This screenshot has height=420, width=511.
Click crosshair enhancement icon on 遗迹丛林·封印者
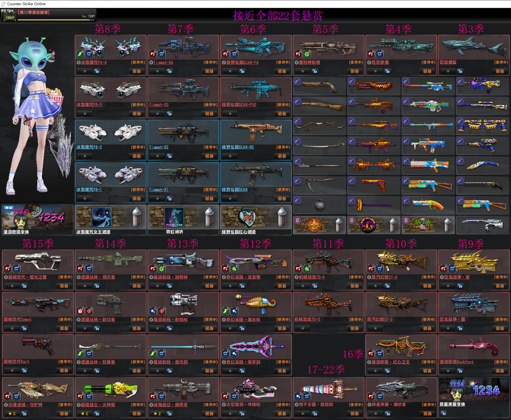(89, 311)
